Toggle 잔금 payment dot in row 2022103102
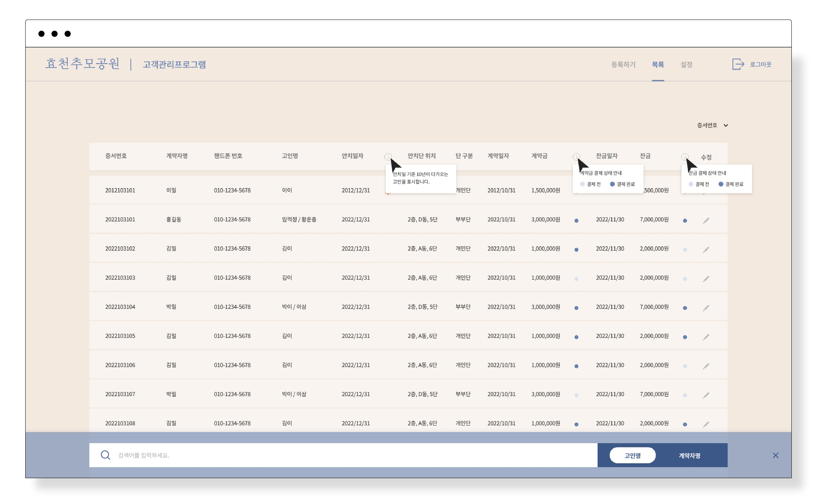Image resolution: width=817 pixels, height=504 pixels. coord(685,250)
